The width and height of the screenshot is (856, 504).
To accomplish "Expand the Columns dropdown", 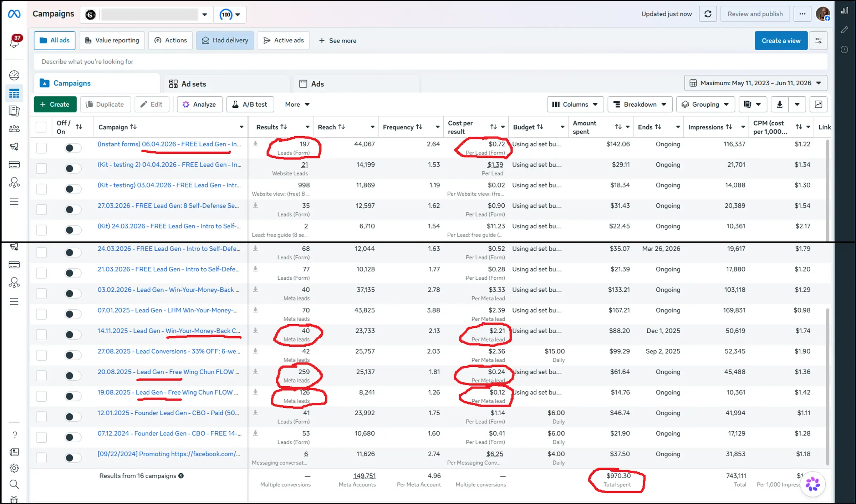I will pyautogui.click(x=575, y=105).
